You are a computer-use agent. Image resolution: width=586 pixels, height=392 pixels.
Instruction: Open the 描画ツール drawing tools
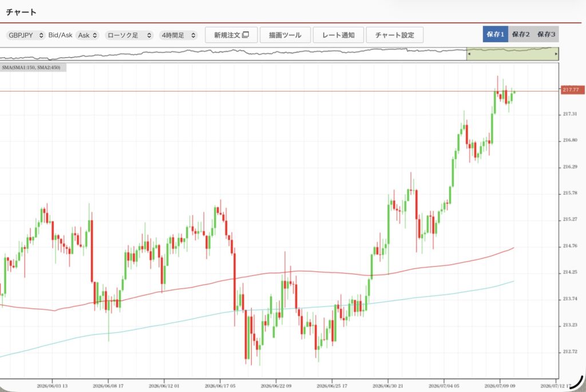click(x=285, y=35)
